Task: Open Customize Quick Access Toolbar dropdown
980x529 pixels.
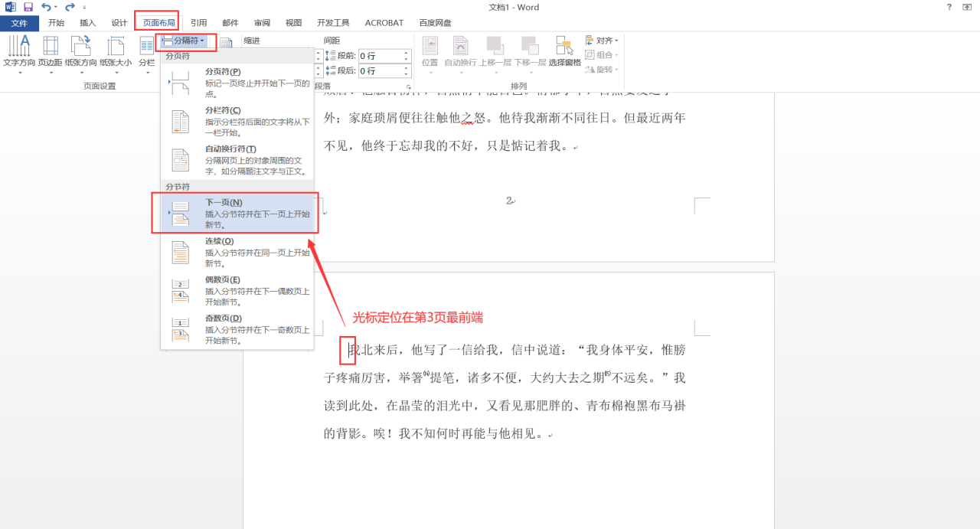Action: (x=84, y=8)
